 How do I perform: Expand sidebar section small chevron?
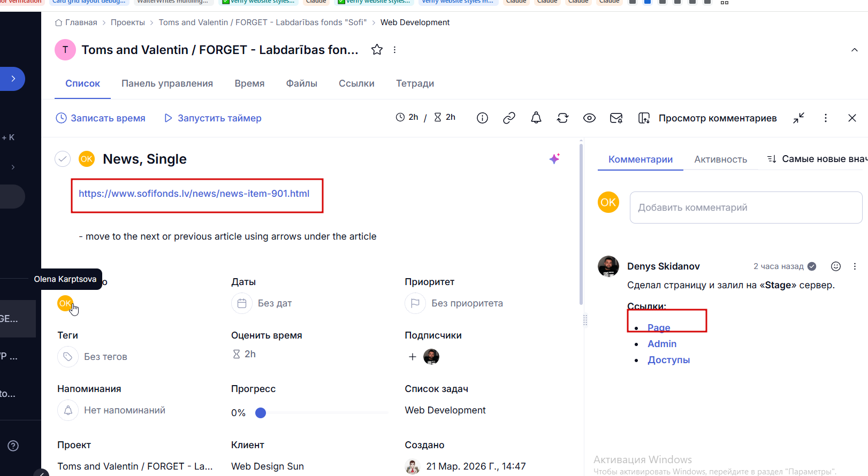point(13,167)
